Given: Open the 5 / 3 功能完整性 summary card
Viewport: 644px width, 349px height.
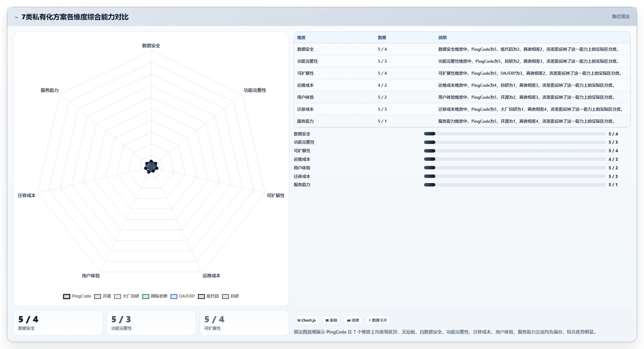Looking at the screenshot, I should [x=151, y=323].
